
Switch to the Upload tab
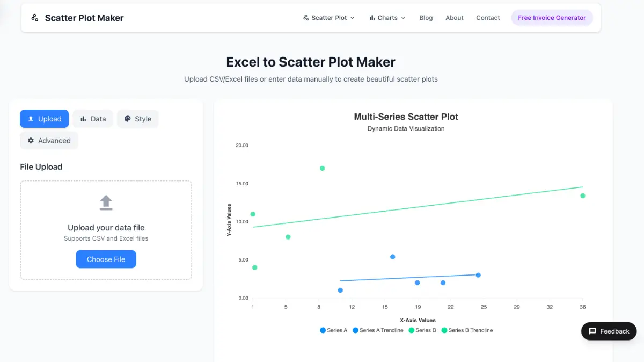point(45,119)
